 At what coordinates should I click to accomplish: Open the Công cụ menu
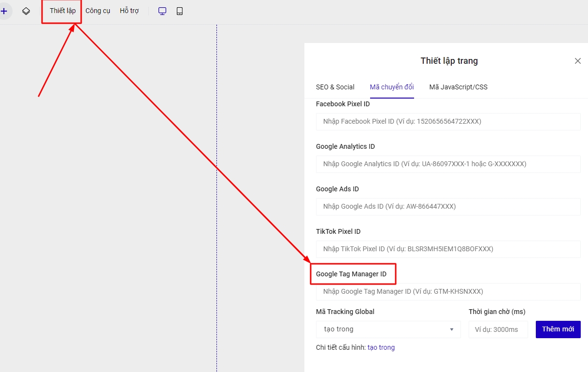pyautogui.click(x=98, y=11)
